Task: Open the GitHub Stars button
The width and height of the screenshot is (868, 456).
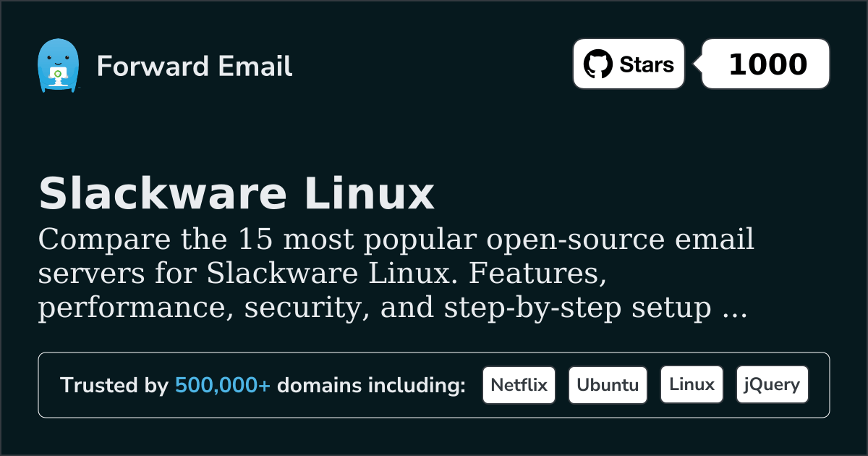Action: point(629,64)
